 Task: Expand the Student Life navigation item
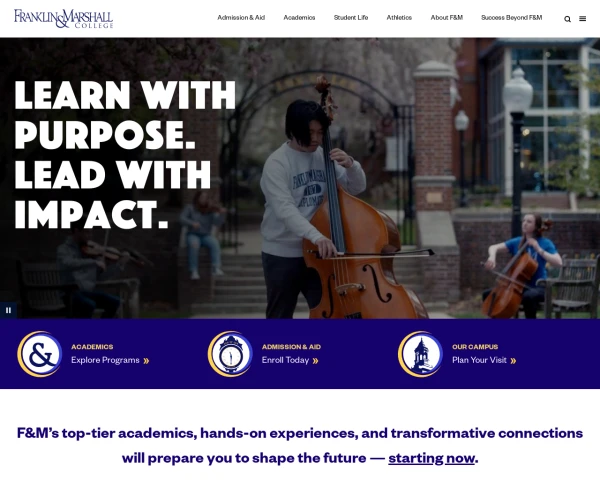tap(351, 18)
